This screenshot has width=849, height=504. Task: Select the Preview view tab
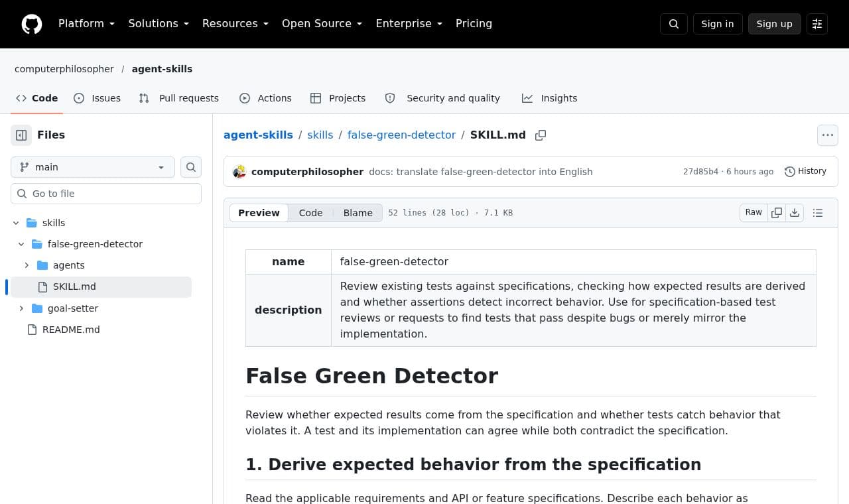click(x=259, y=213)
